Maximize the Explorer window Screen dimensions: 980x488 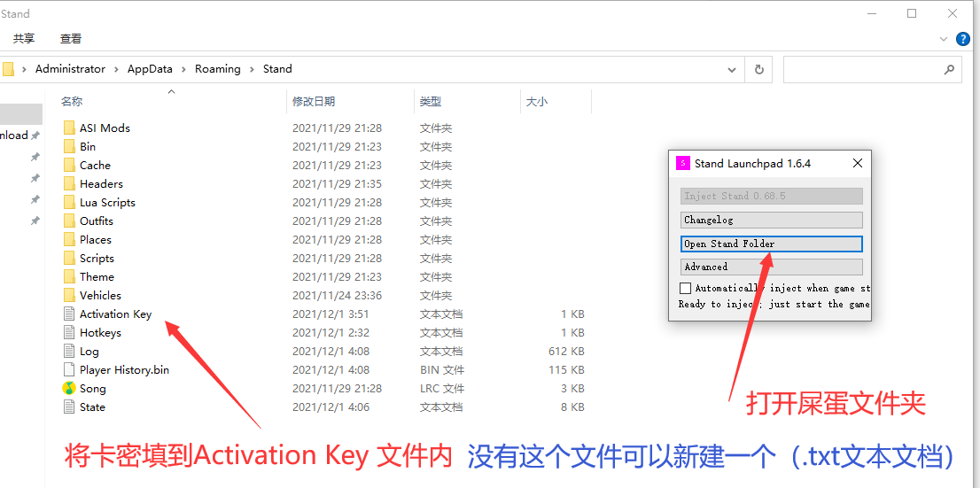(x=912, y=13)
